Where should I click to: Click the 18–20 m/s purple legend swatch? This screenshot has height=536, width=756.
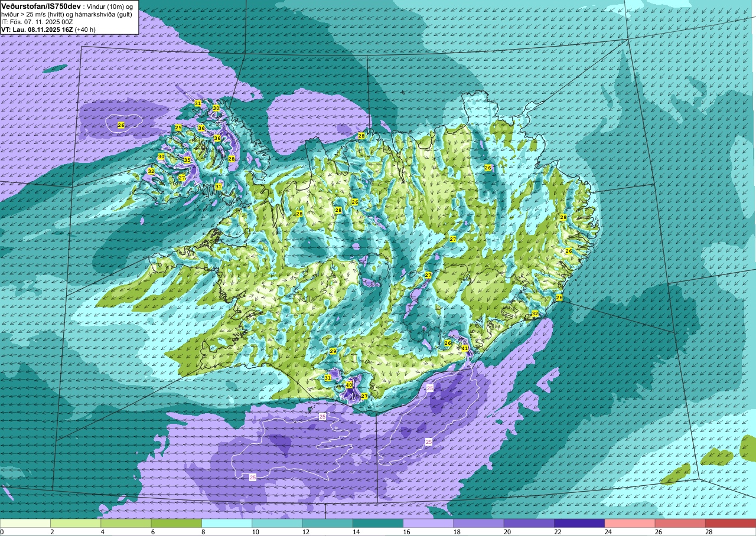(479, 523)
